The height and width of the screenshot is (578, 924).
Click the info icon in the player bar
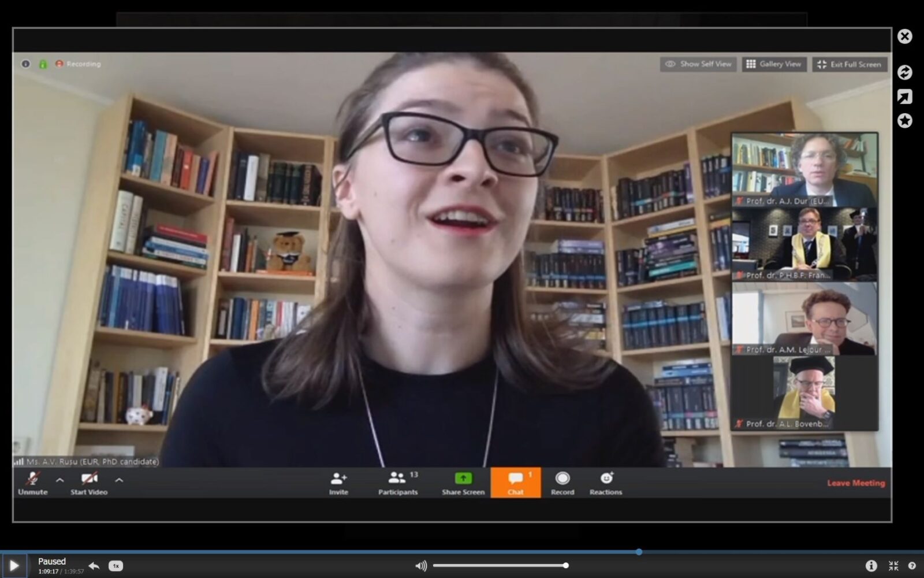(871, 566)
